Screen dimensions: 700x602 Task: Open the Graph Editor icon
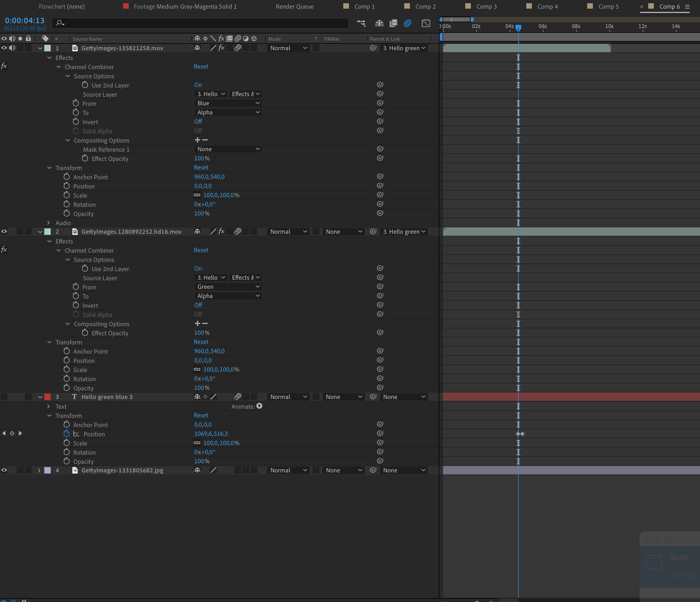tap(426, 23)
